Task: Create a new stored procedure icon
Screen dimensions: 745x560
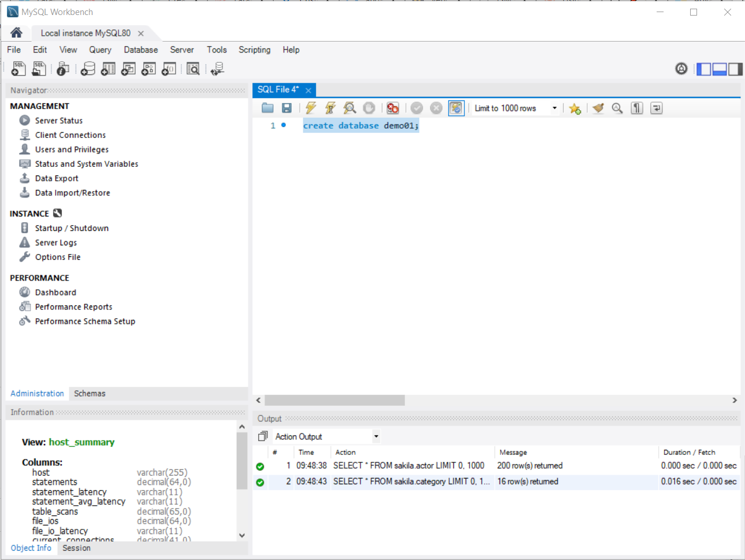Action: (x=148, y=69)
